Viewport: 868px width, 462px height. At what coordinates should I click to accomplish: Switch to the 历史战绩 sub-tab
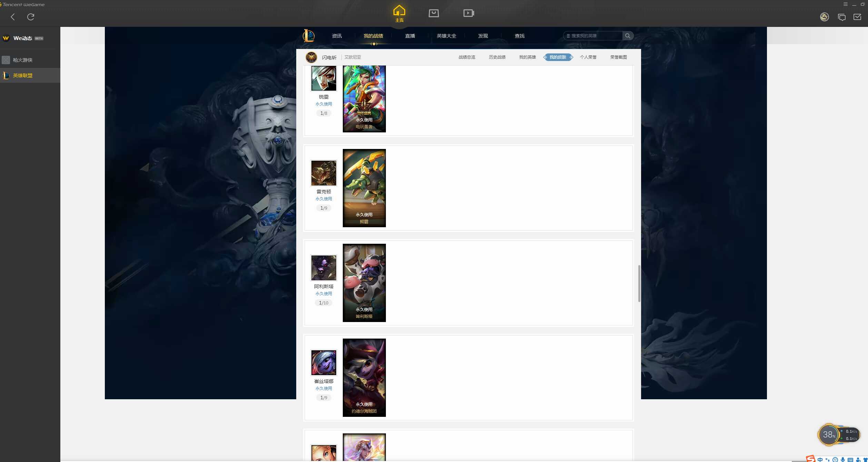[x=497, y=57]
